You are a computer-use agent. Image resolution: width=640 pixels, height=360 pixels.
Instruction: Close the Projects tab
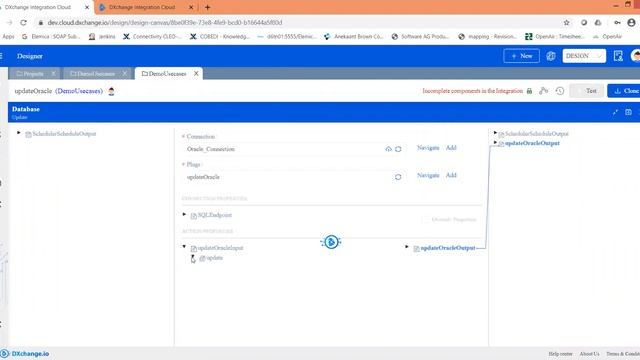[x=53, y=73]
